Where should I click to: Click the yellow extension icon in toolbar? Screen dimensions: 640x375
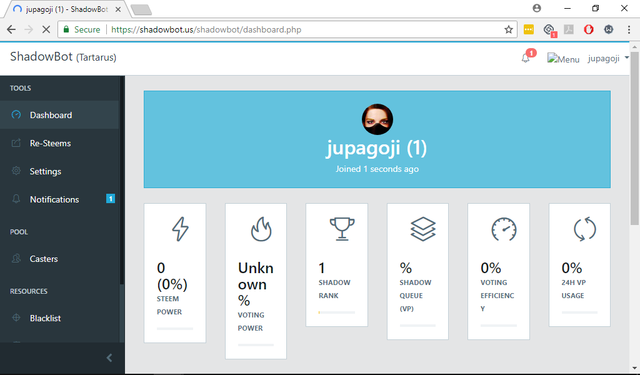click(529, 29)
